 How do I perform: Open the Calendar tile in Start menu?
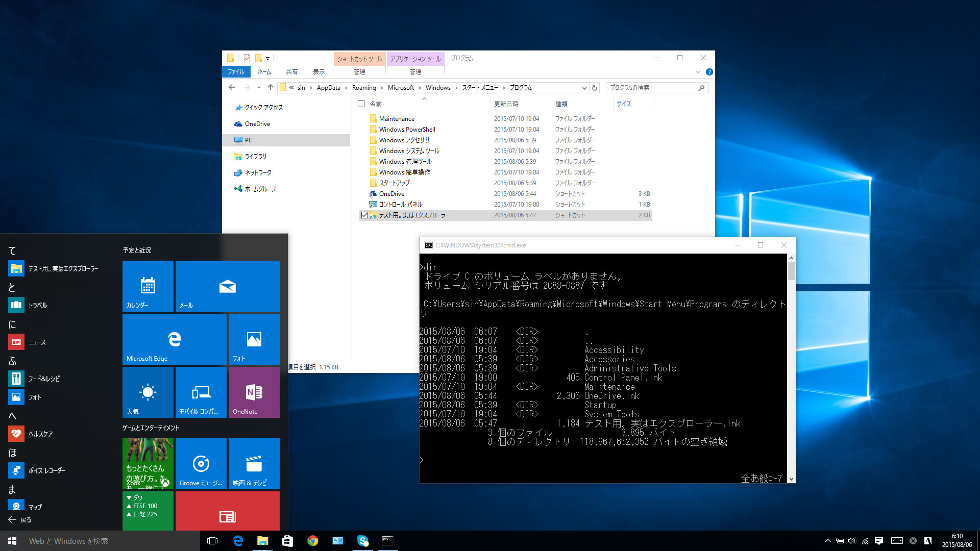pyautogui.click(x=148, y=286)
